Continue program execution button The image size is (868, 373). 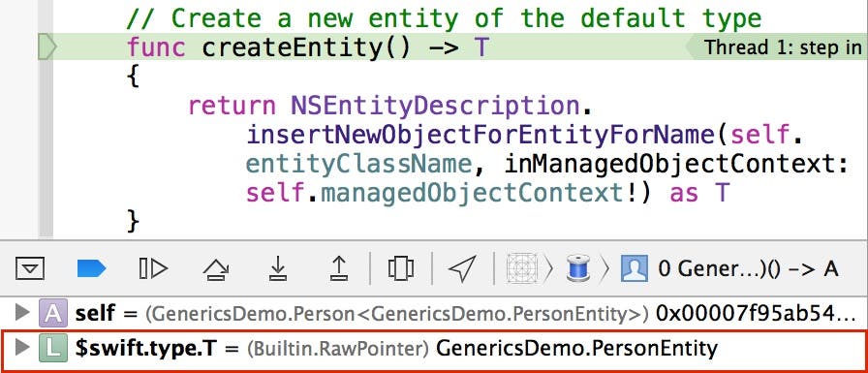153,269
